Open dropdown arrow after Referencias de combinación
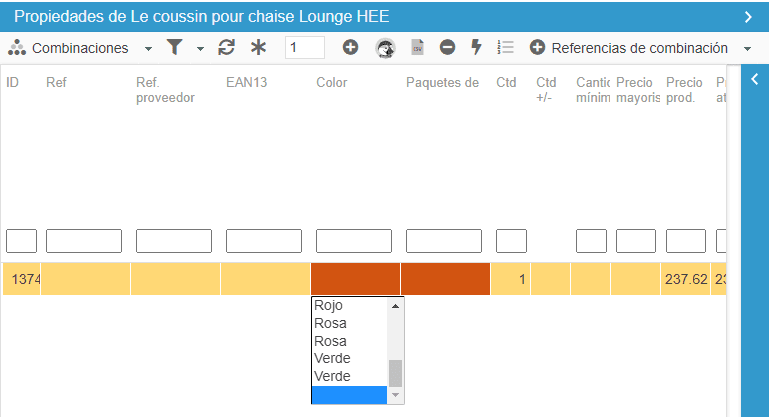Screen dimensions: 769x417 [747, 48]
